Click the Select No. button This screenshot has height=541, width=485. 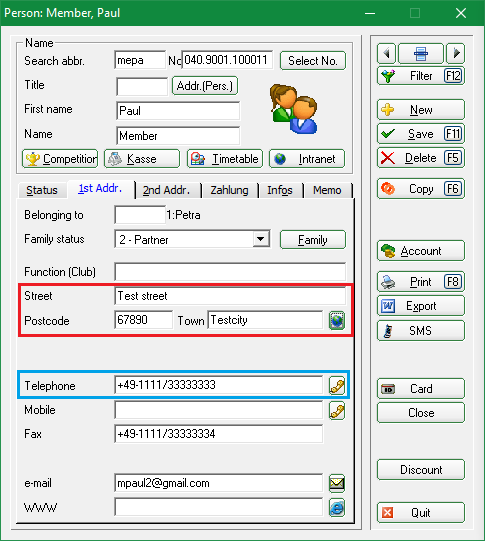[x=313, y=61]
